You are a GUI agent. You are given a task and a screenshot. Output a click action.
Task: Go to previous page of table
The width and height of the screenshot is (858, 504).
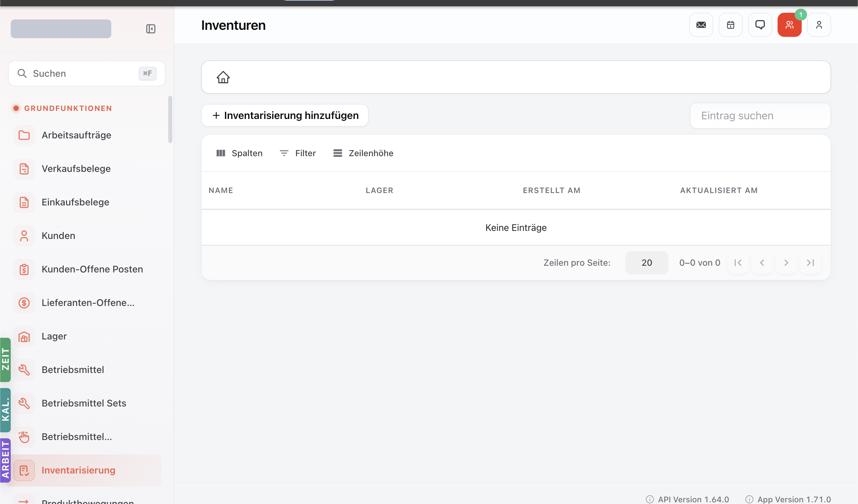point(762,263)
